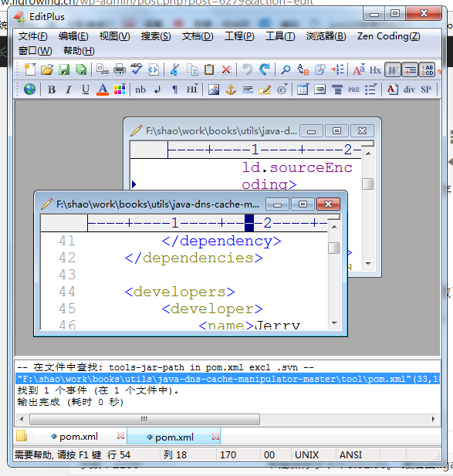Insert center-align tag icon
The width and height of the screenshot is (453, 476).
[x=337, y=89]
